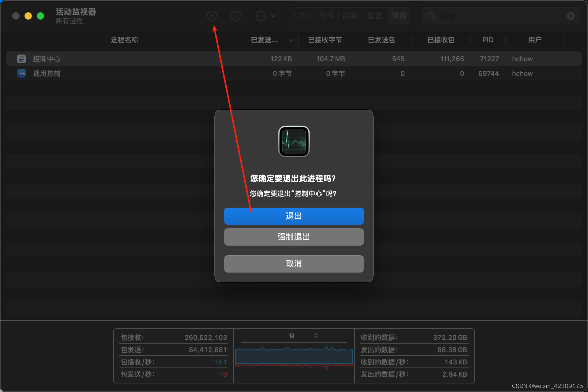Select the 磁盘 tab
Viewport: 588px width, 392px height.
375,16
